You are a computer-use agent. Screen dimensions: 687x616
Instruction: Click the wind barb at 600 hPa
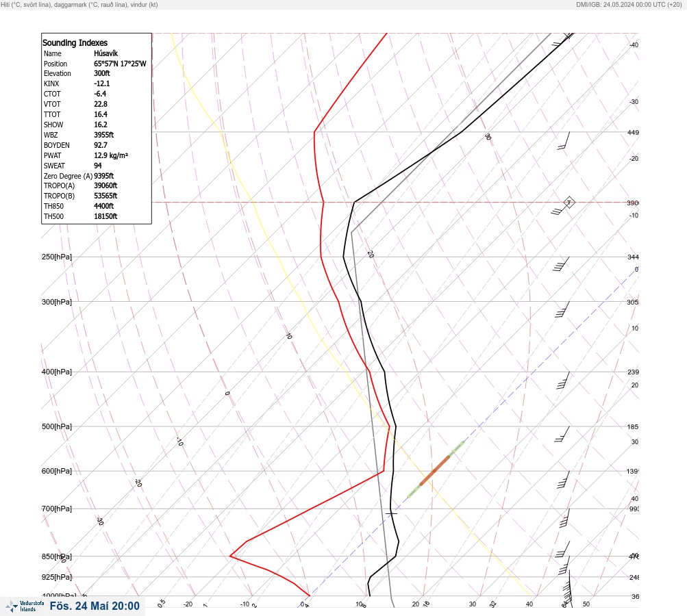pyautogui.click(x=564, y=479)
